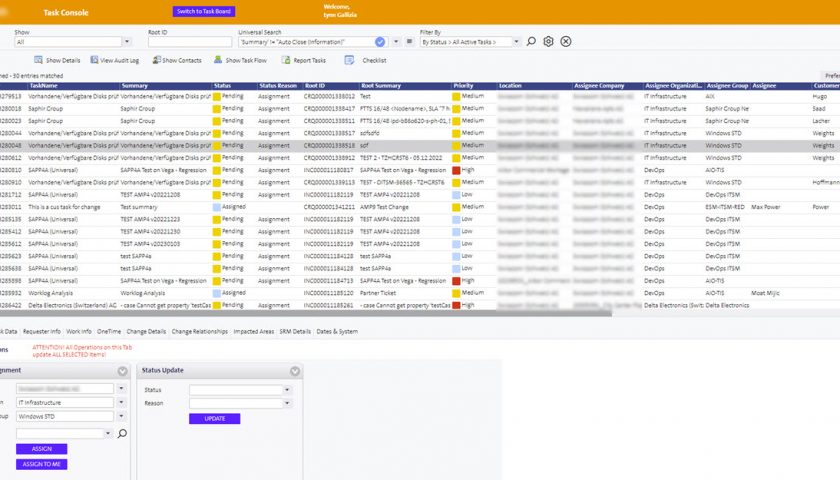Viewport: 840px width, 480px height.
Task: Click the circled X clear icon
Action: 566,42
